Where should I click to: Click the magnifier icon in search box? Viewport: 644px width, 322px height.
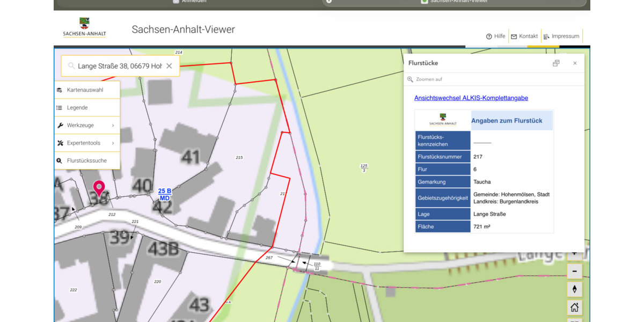[71, 66]
